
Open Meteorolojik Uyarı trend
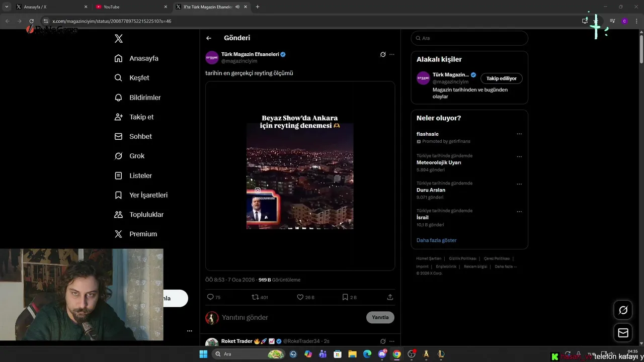tap(439, 162)
